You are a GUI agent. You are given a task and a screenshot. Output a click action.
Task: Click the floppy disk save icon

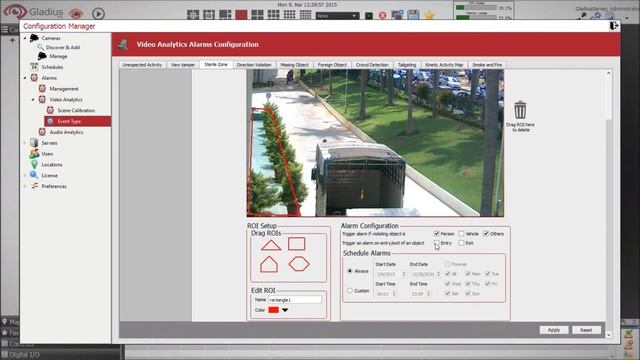coord(413,16)
